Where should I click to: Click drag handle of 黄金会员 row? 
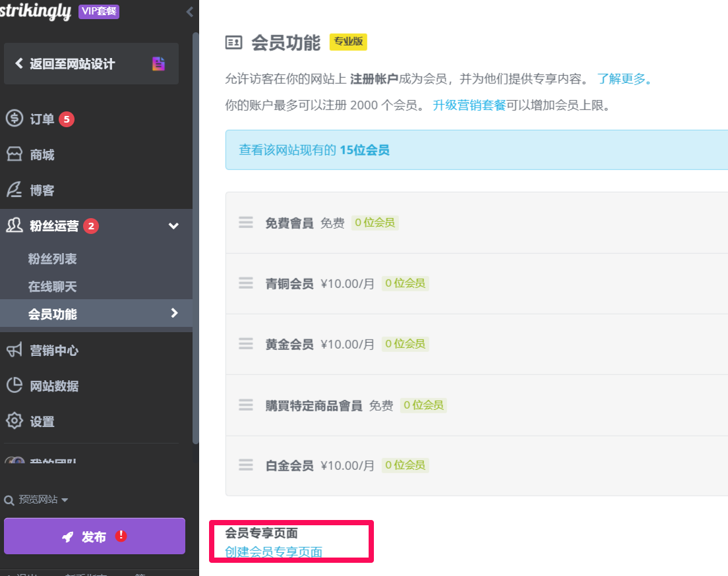tap(245, 343)
